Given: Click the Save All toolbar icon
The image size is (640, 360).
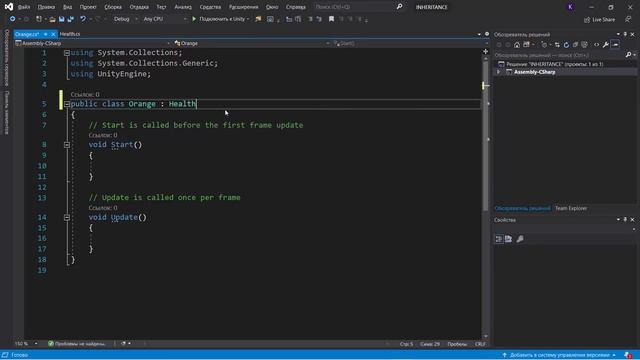Looking at the screenshot, I should click(x=71, y=19).
